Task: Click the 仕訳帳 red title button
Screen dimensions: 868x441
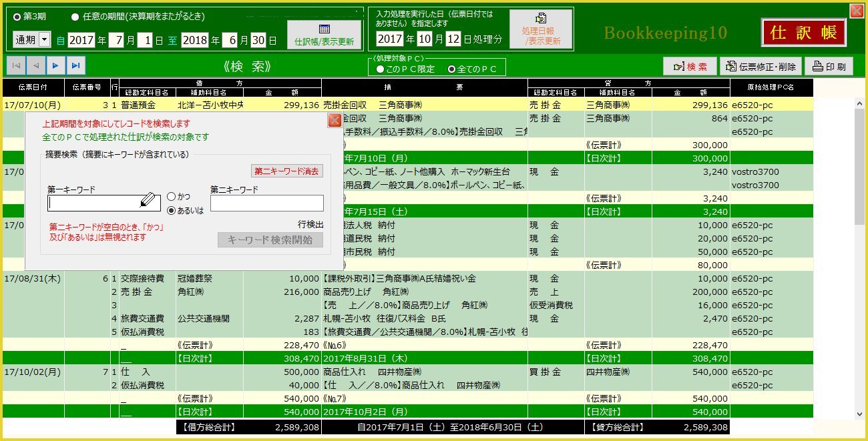Action: 803,33
